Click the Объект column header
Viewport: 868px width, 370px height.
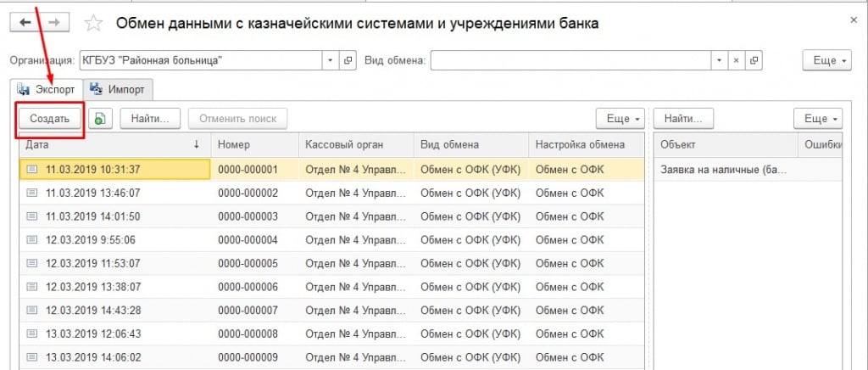[x=726, y=144]
